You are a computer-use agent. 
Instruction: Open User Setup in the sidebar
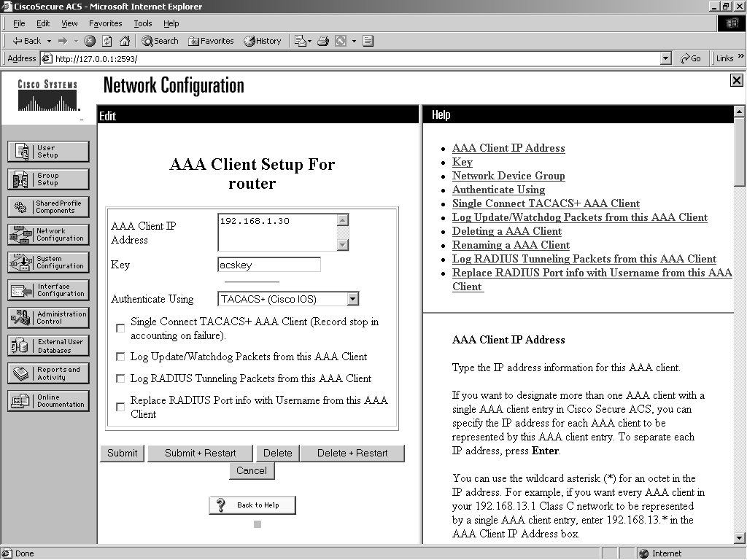pos(48,152)
